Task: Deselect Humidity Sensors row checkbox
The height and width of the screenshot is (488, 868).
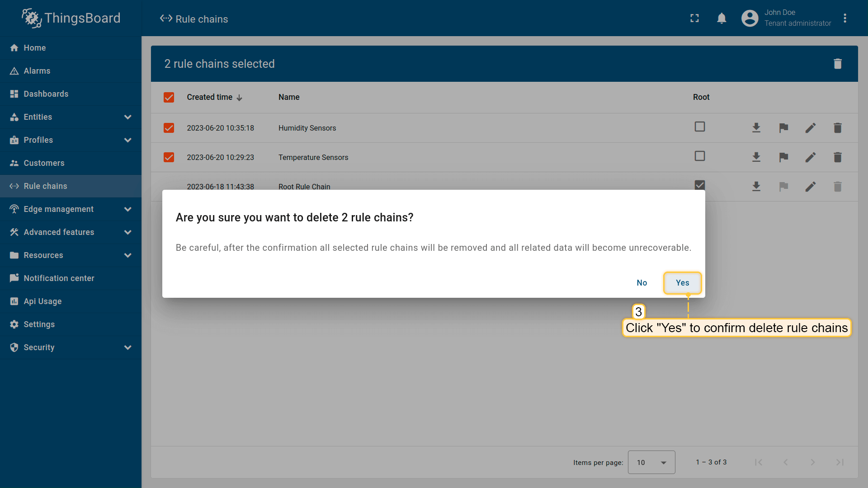Action: tap(169, 128)
